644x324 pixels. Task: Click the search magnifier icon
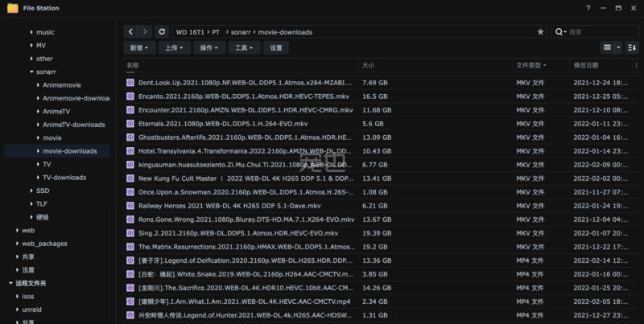coord(559,31)
